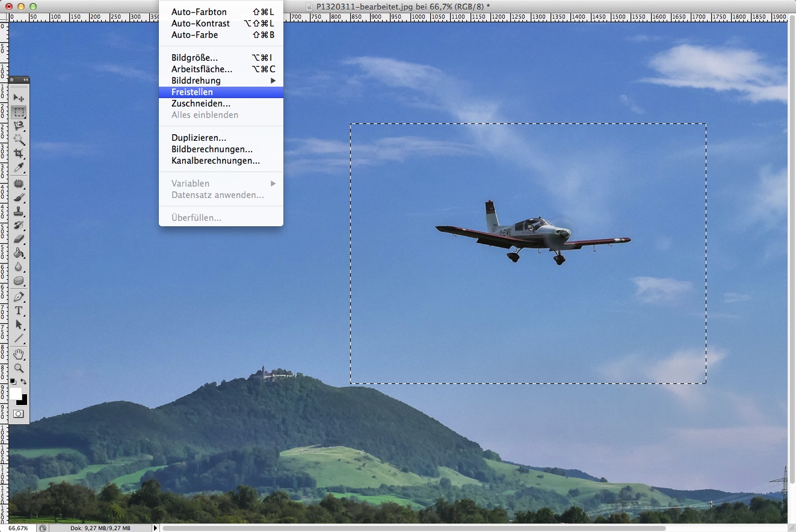
Task: Select the Move tool
Action: (19, 97)
